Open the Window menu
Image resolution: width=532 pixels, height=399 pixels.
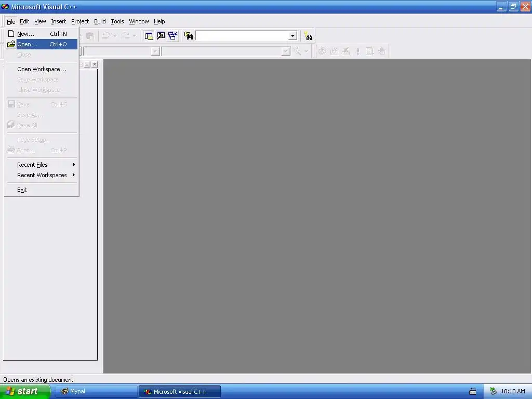pyautogui.click(x=139, y=21)
